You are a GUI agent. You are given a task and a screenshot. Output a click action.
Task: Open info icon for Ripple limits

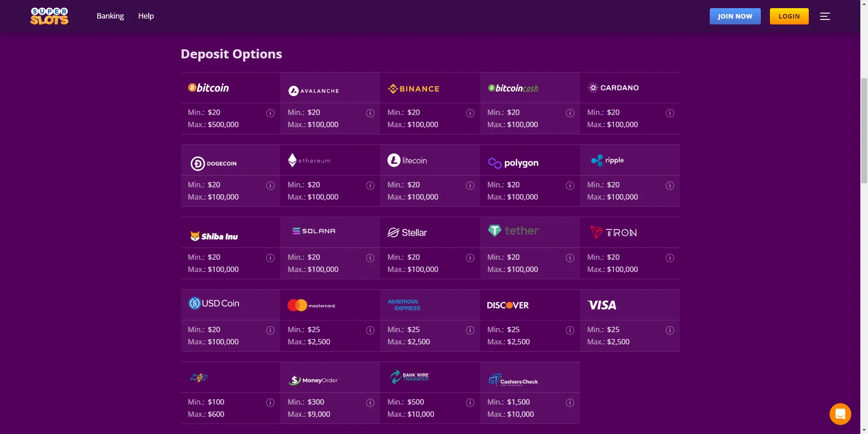[x=670, y=186]
